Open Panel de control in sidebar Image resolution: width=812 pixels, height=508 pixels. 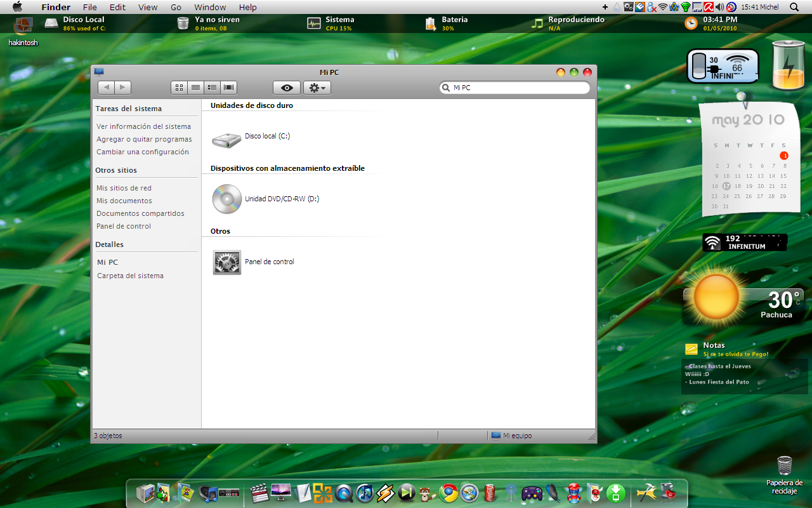[x=124, y=226]
